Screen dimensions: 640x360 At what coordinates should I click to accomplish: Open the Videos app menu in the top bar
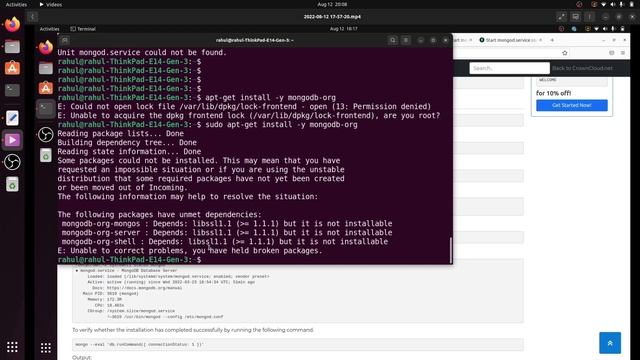pos(51,4)
